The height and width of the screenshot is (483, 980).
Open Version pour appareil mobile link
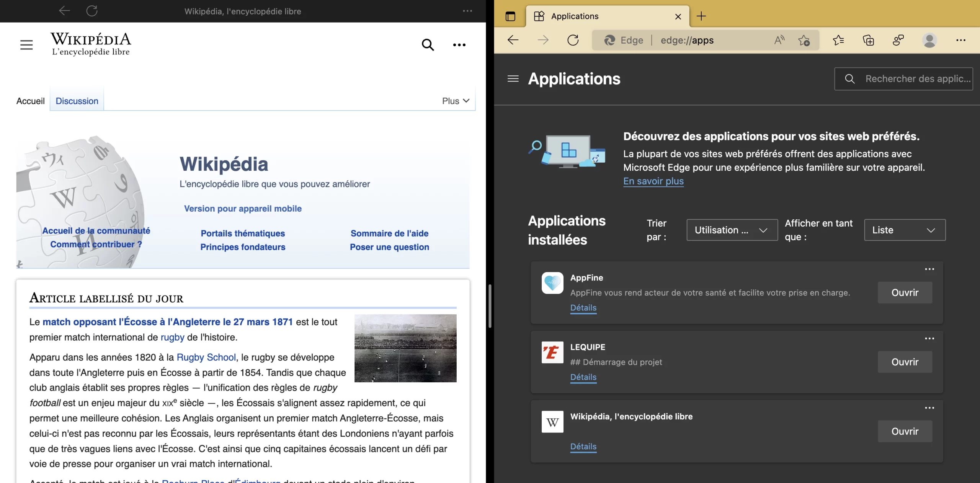tap(243, 209)
